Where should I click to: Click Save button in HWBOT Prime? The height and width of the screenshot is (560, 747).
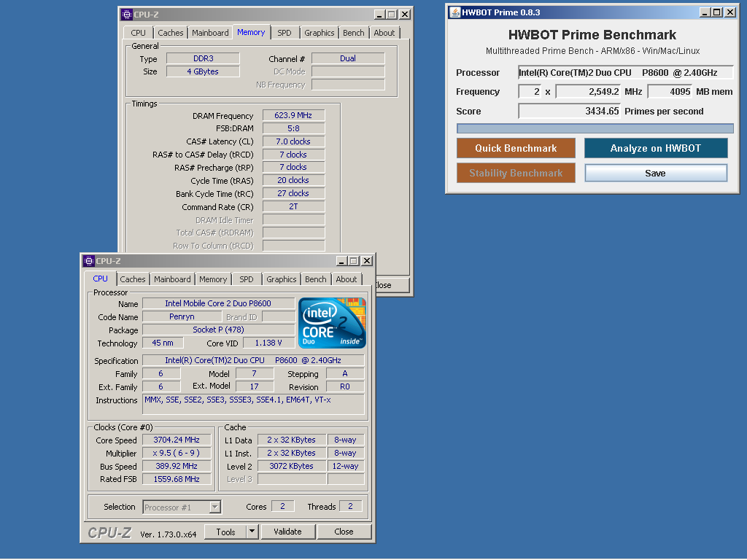click(656, 173)
